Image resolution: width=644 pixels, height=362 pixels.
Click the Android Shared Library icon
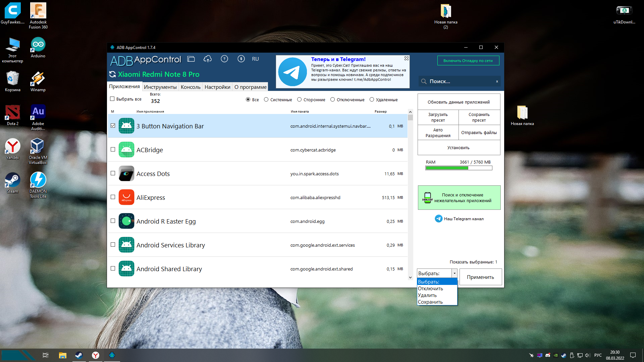126,269
